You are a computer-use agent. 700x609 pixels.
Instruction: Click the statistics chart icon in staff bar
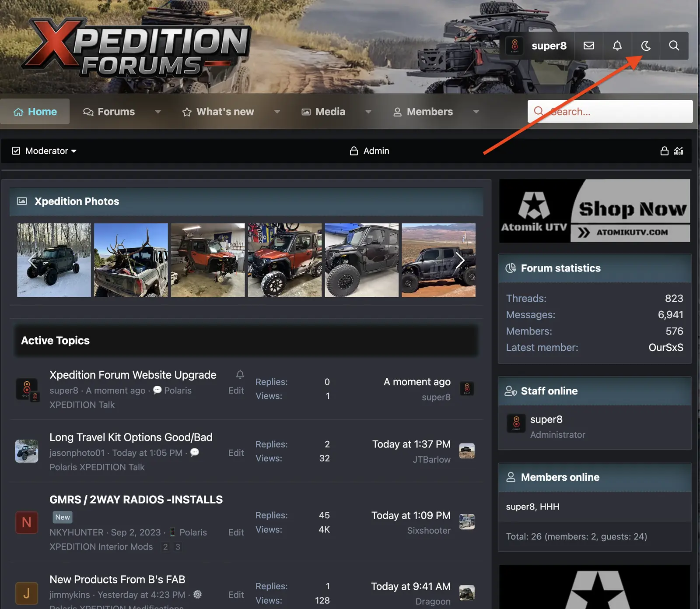point(679,151)
